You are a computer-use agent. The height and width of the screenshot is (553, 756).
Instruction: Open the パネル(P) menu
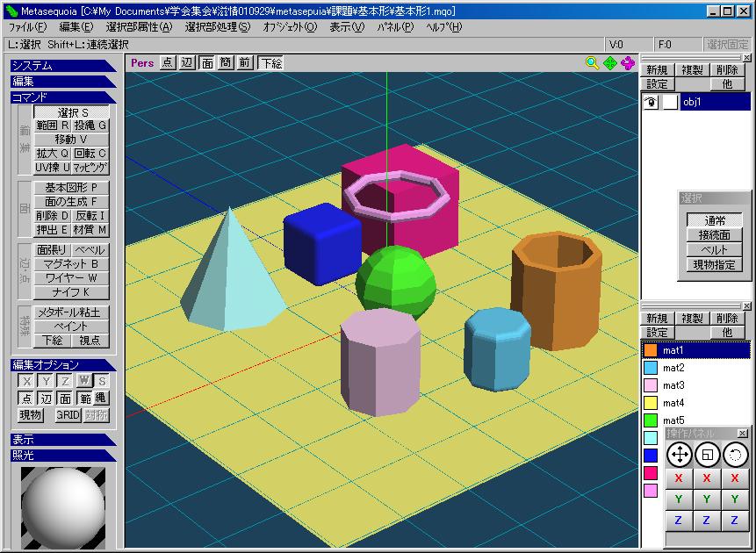coord(395,27)
